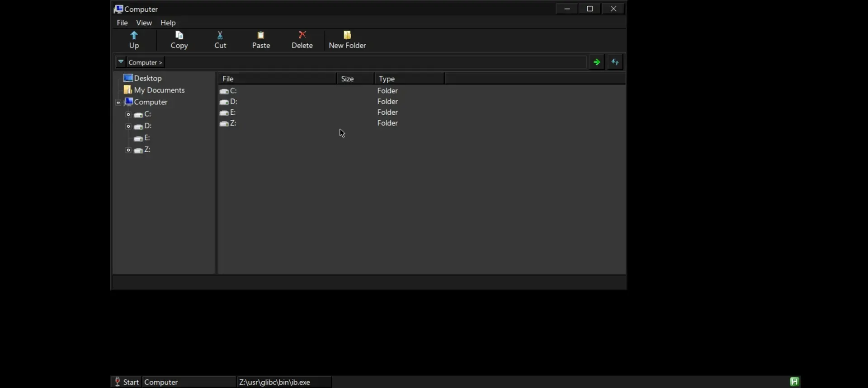Expand the D: drive tree node
Image resolution: width=868 pixels, height=388 pixels.
click(128, 126)
